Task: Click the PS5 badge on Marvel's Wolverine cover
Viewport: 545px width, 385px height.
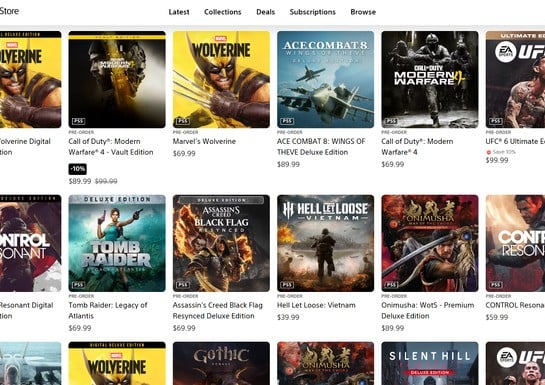Action: (183, 121)
